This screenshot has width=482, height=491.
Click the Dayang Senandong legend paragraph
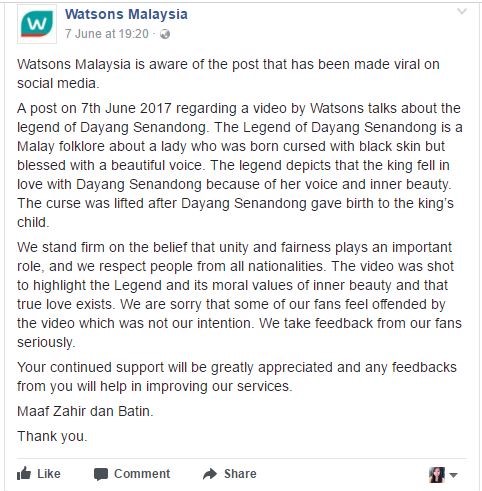(240, 165)
